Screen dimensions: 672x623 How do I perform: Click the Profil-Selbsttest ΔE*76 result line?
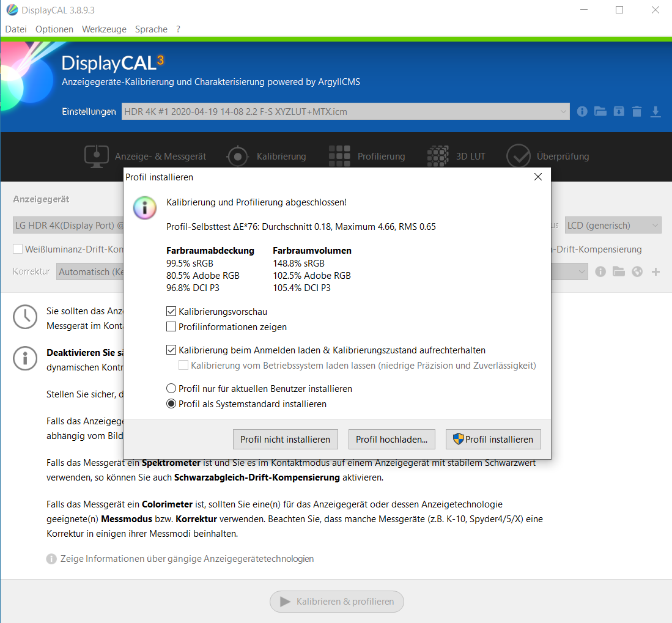(x=301, y=227)
